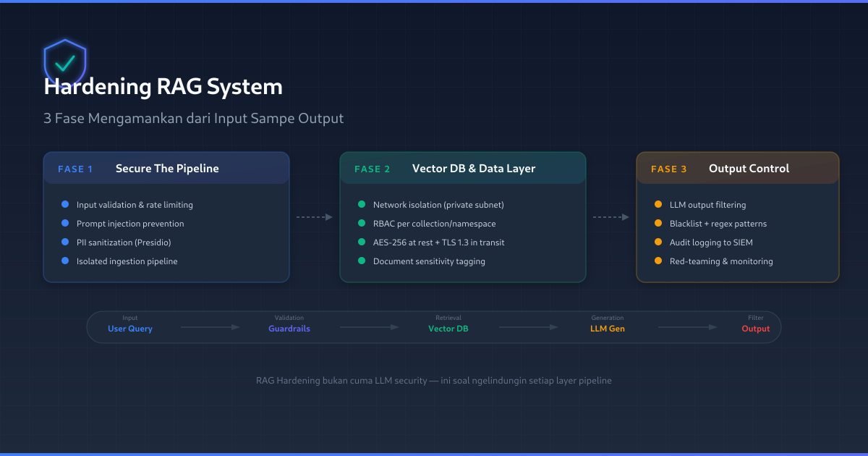Image resolution: width=868 pixels, height=456 pixels.
Task: Click 'AES-256 at rest + TLS 1.3 in transit'
Action: (439, 242)
